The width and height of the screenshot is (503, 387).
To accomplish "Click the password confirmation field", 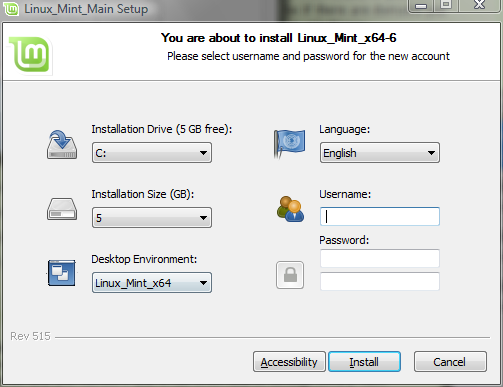I will point(380,281).
